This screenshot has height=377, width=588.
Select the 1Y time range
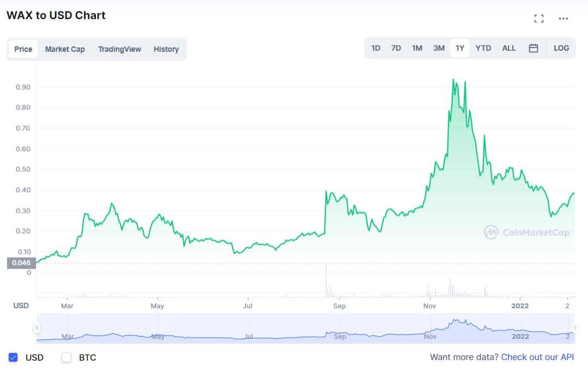click(x=460, y=48)
